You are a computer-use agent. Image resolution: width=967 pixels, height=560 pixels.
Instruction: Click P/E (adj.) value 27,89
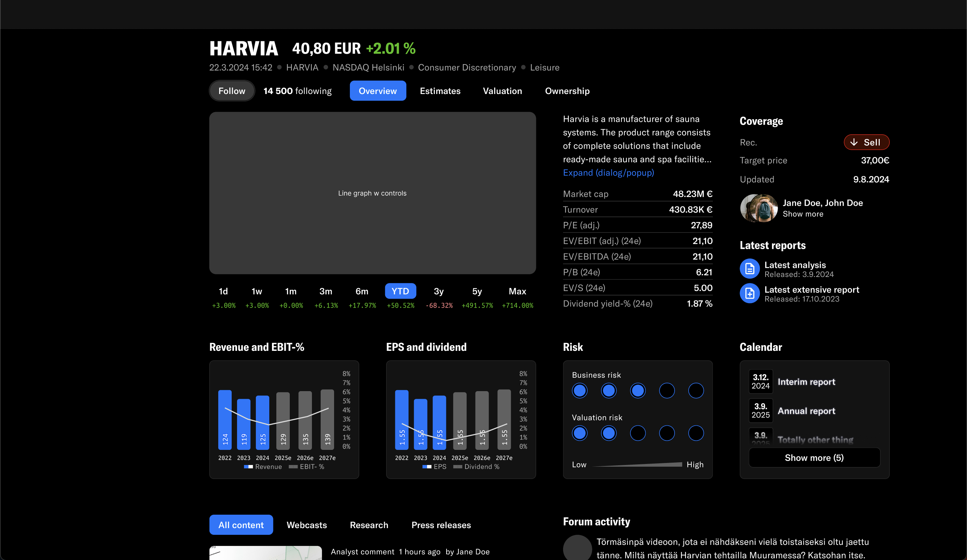701,225
